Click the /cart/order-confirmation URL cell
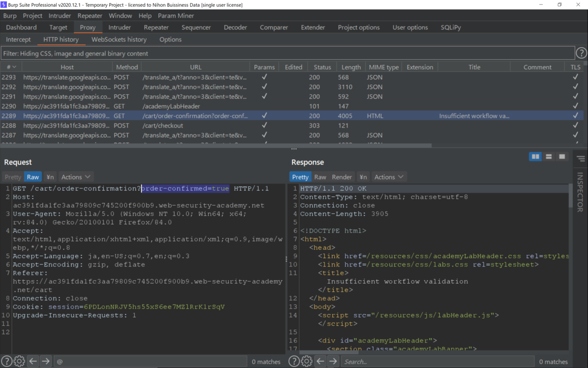The height and width of the screenshot is (368, 588). [195, 116]
